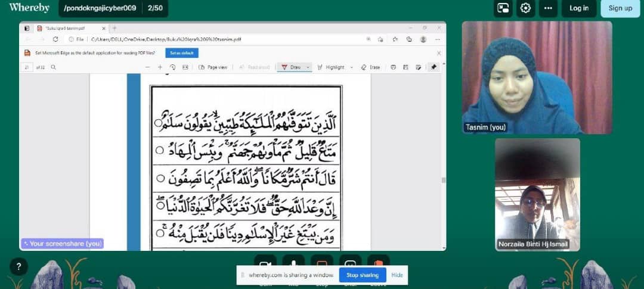Print the PDF document
Image resolution: width=644 pixels, height=289 pixels.
click(x=393, y=67)
